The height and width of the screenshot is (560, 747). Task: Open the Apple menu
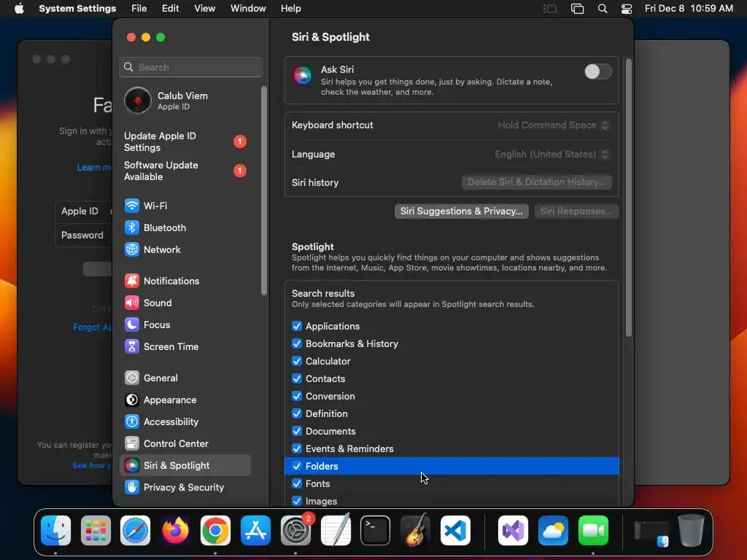tap(19, 9)
